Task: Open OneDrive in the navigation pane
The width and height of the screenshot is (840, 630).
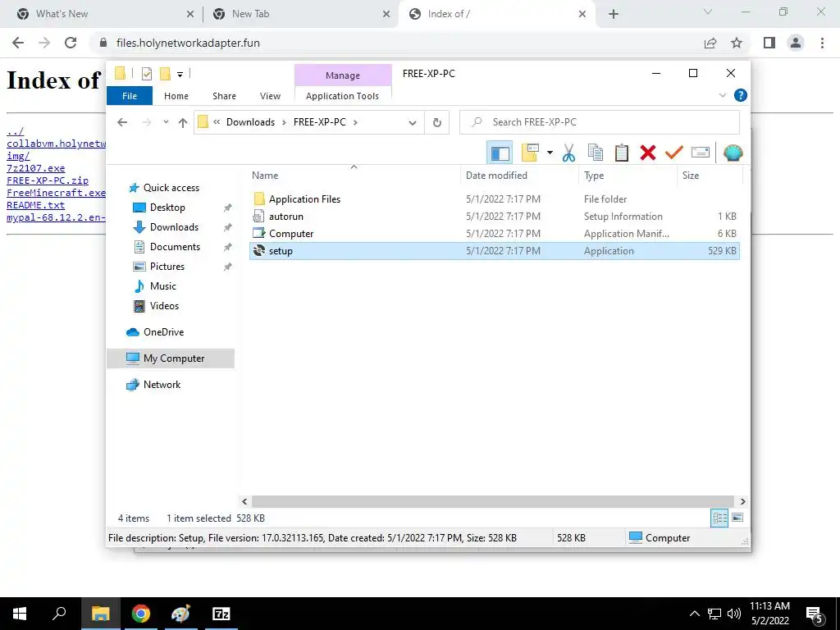Action: 163,332
